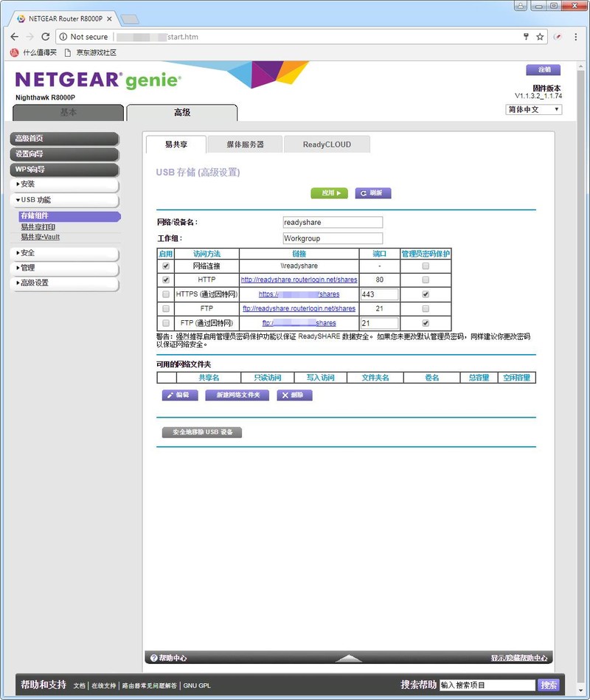Expand the 管理 sidebar section

click(65, 268)
